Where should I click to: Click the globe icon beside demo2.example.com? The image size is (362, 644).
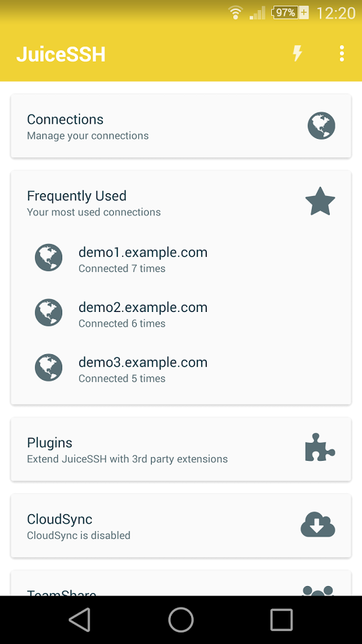click(x=49, y=313)
